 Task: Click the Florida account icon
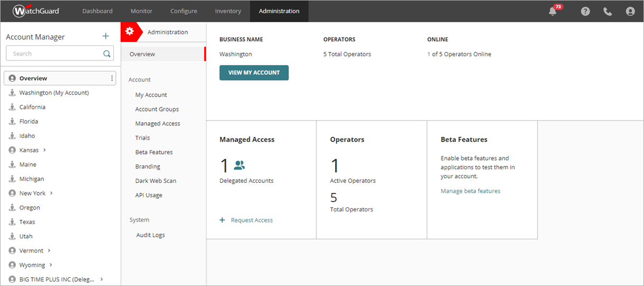tap(12, 121)
